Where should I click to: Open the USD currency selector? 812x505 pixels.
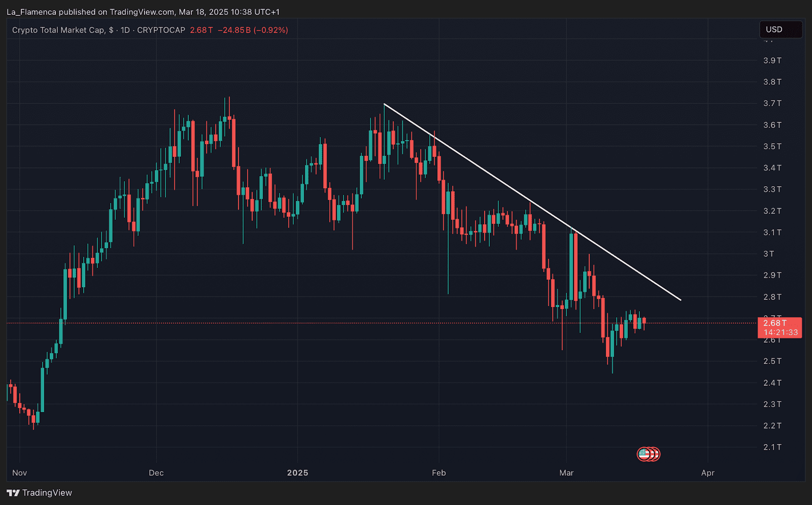(x=781, y=29)
